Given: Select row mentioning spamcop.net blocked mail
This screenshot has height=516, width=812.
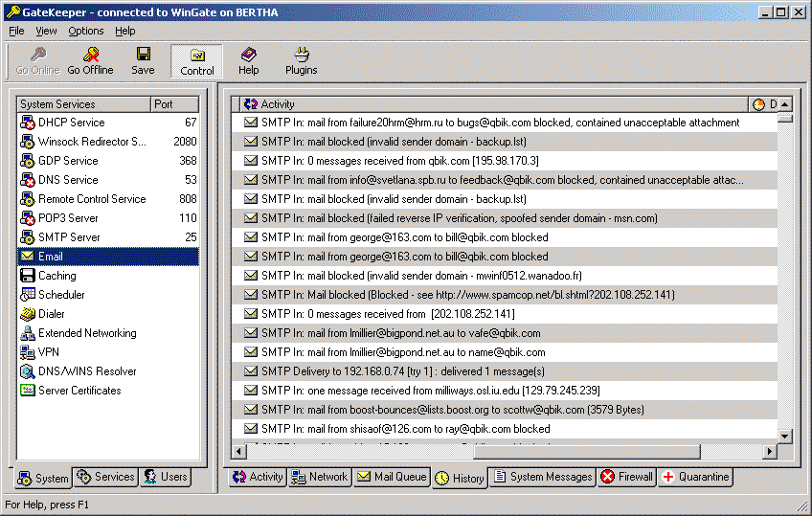Looking at the screenshot, I should point(505,295).
